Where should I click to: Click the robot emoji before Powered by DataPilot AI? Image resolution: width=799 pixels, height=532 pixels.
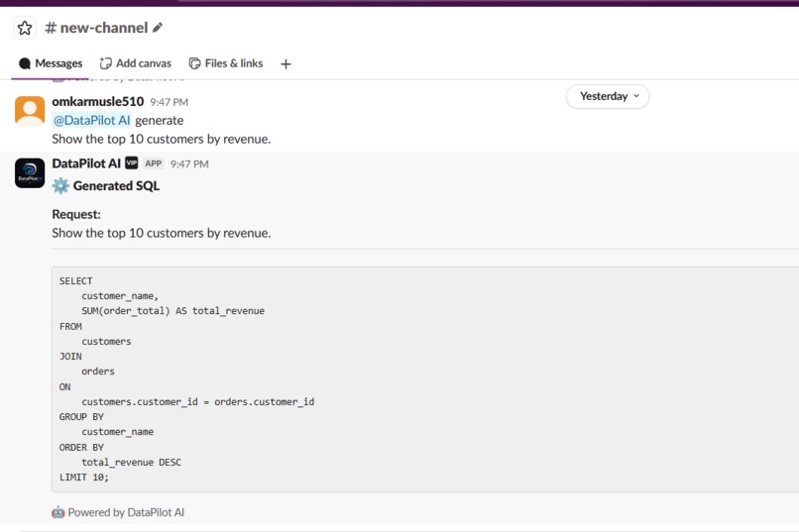pos(58,512)
